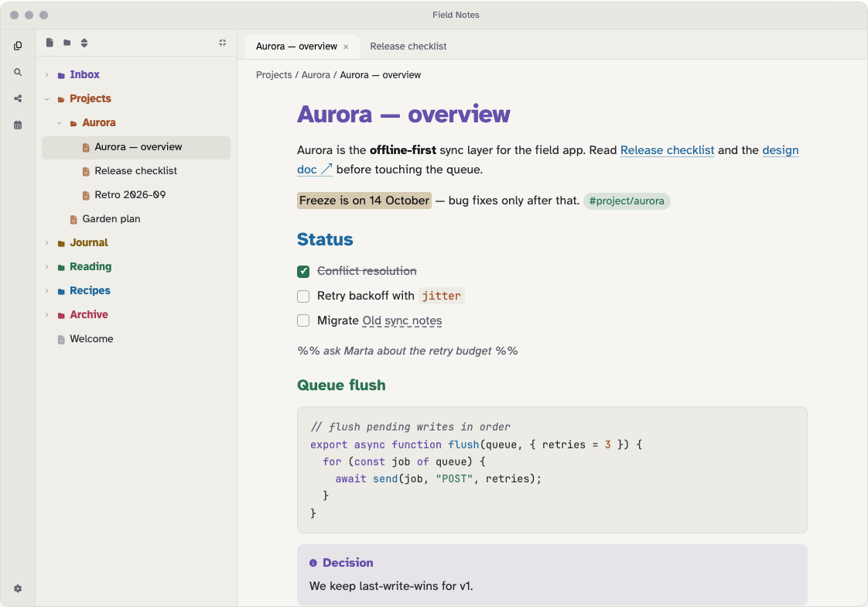Uncheck the Conflict resolution task
The width and height of the screenshot is (868, 607).
pyautogui.click(x=303, y=272)
